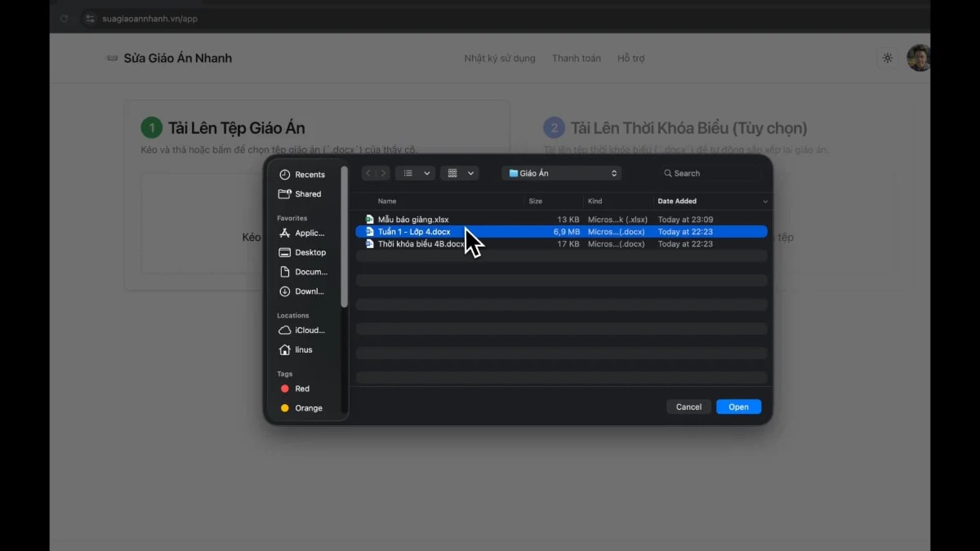The image size is (980, 551).
Task: Switch to grid view layout
Action: pos(452,172)
